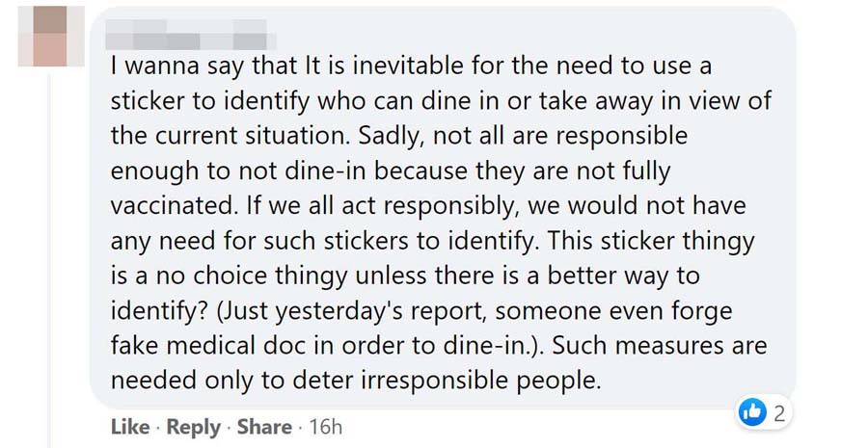Reply to this comment
Screen dimensions: 868x448
pyautogui.click(x=194, y=426)
